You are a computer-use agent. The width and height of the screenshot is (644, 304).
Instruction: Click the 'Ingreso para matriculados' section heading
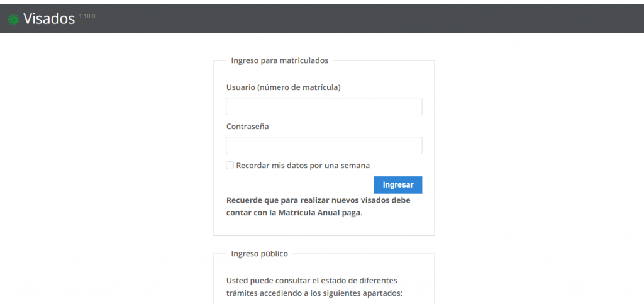coord(279,60)
